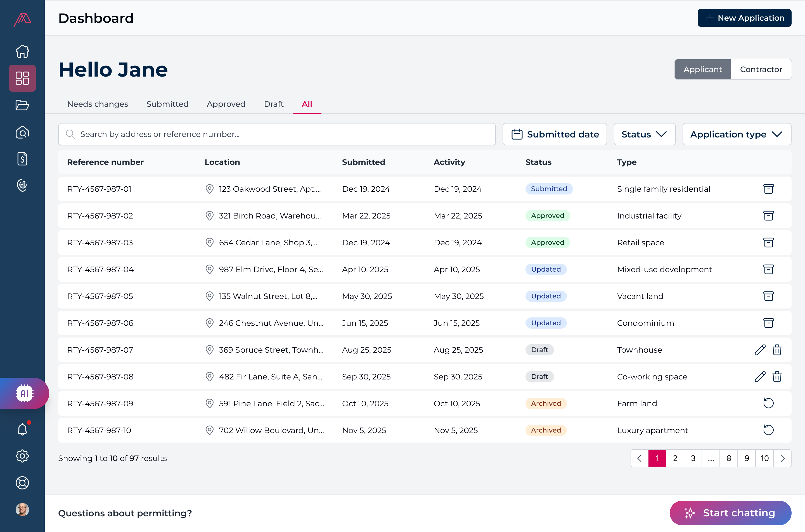Open the AI assistant chip icon
The width and height of the screenshot is (805, 532).
(24, 393)
